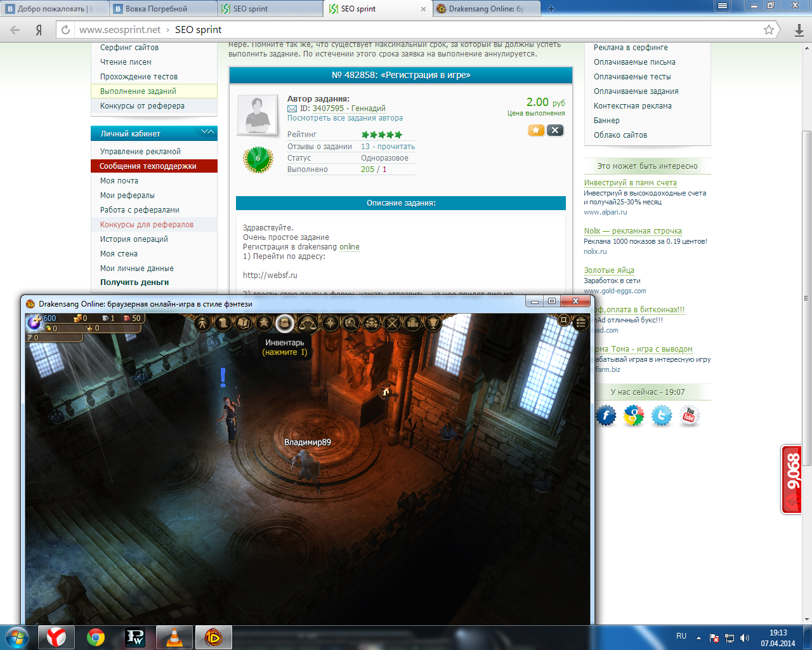Open Google social icon
The image size is (812, 650).
click(x=634, y=416)
